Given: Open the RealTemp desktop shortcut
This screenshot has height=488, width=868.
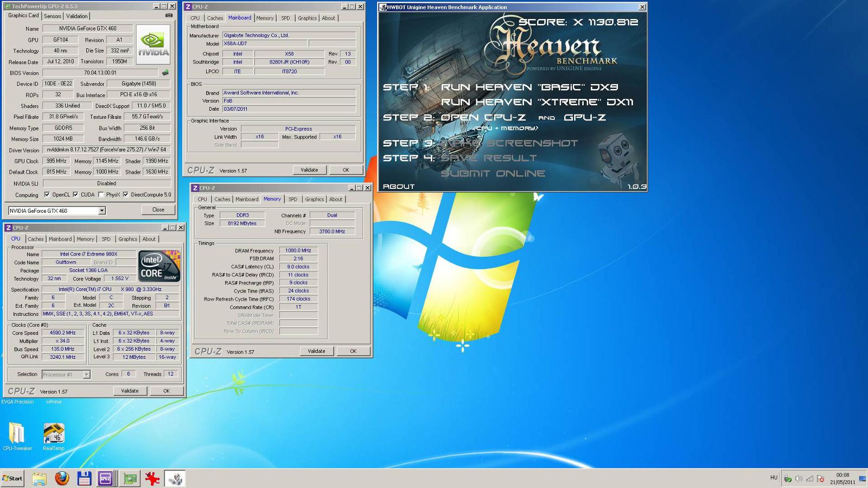Looking at the screenshot, I should (54, 437).
